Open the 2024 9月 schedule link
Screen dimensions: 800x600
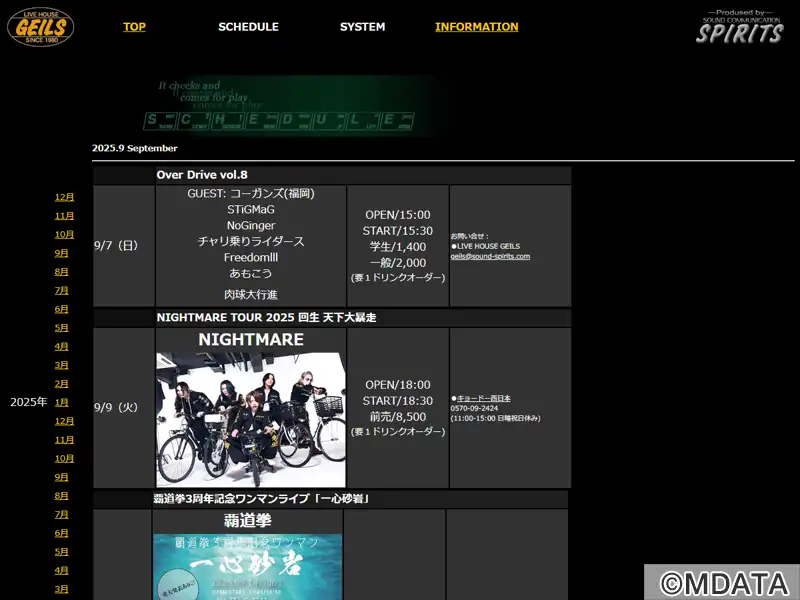(x=61, y=478)
